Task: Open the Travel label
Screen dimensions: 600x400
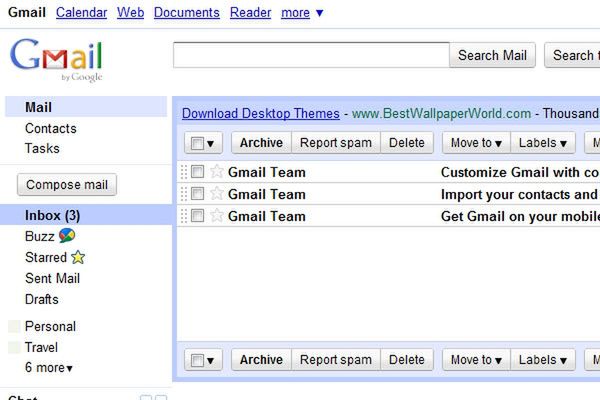Action: (41, 348)
